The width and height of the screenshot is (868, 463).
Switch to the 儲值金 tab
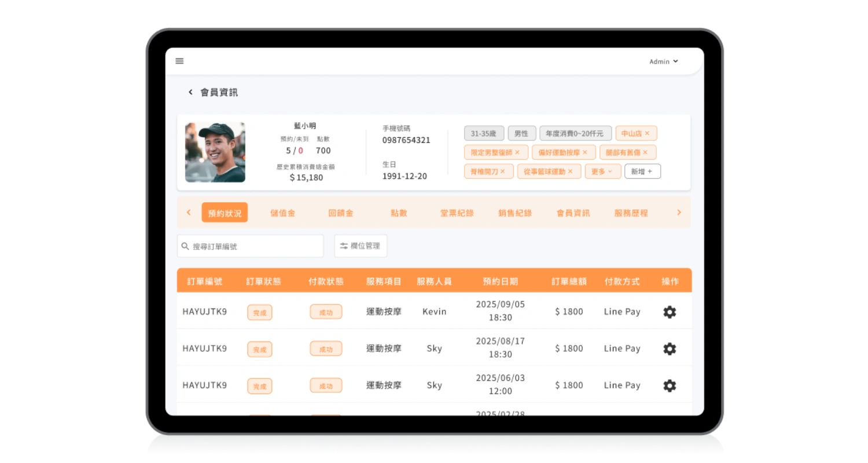[x=282, y=212]
